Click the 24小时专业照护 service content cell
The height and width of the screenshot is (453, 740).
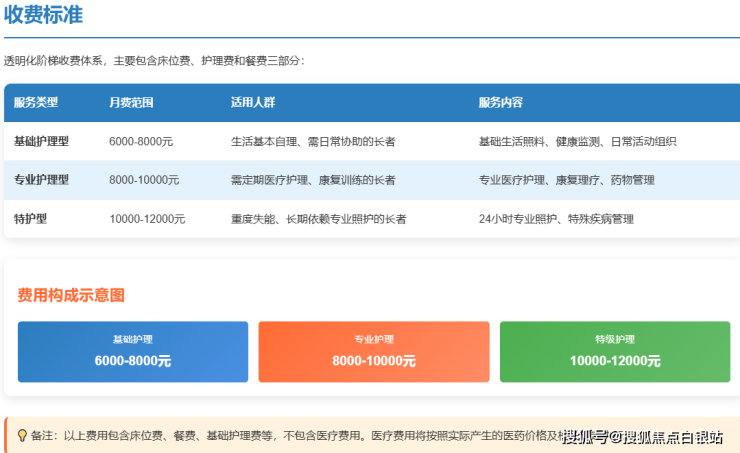556,219
